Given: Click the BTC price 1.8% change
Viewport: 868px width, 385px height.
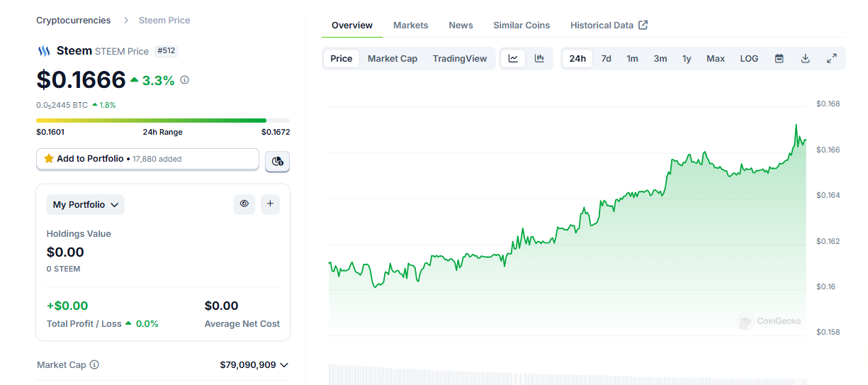Looking at the screenshot, I should coord(104,105).
